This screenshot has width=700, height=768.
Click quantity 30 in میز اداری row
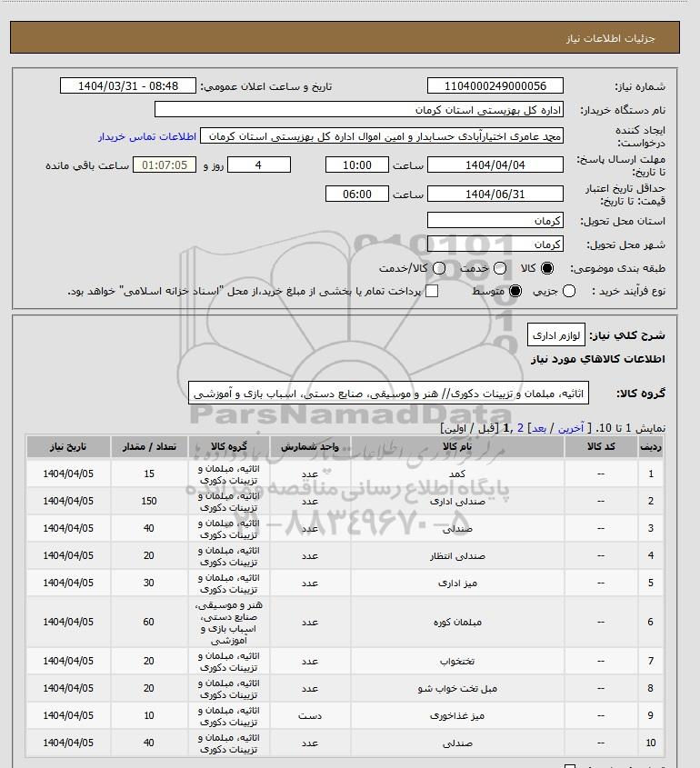(149, 583)
